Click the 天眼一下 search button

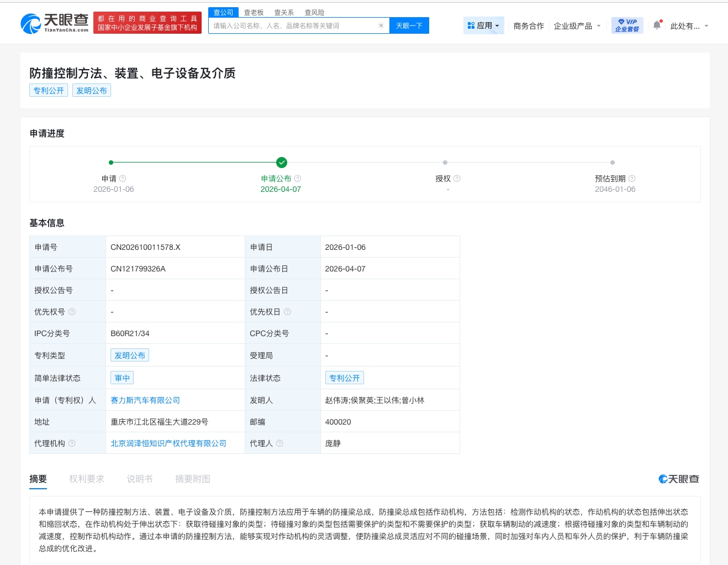(x=409, y=25)
